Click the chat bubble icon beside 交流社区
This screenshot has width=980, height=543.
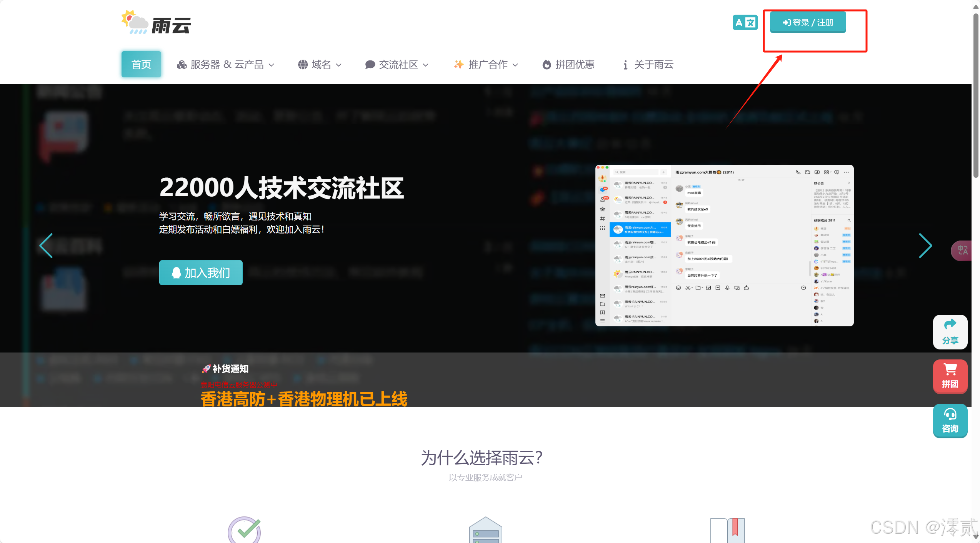tap(370, 64)
